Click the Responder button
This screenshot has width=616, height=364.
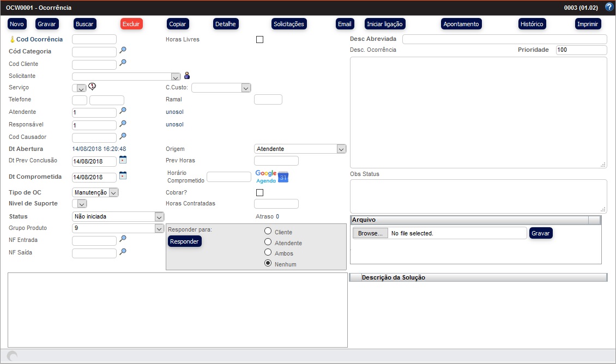184,241
